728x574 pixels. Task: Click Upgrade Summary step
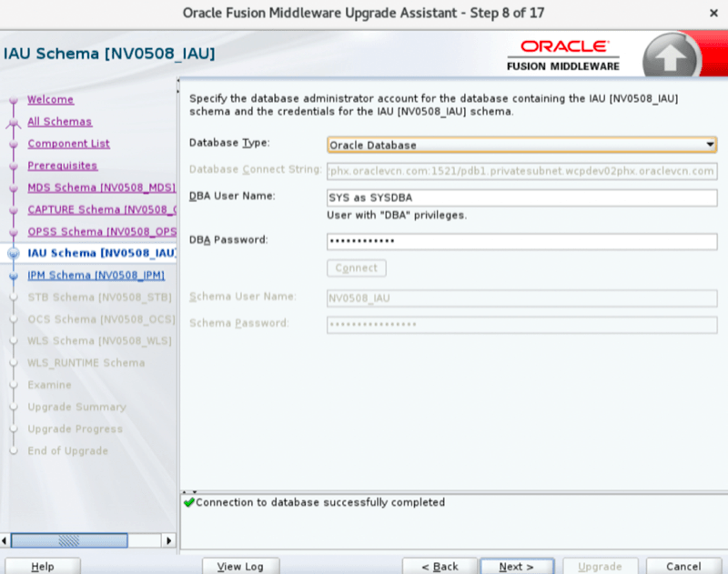(76, 407)
